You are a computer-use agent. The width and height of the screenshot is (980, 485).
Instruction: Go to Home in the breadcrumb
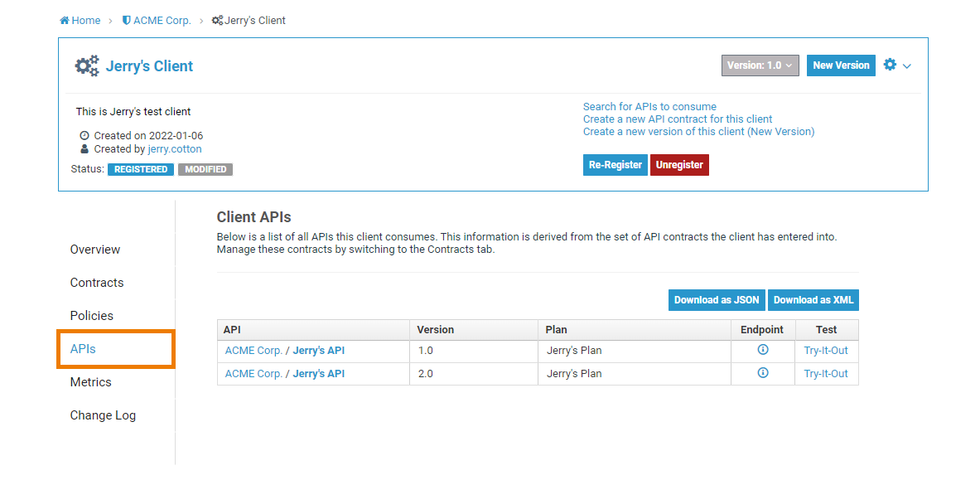coord(80,21)
